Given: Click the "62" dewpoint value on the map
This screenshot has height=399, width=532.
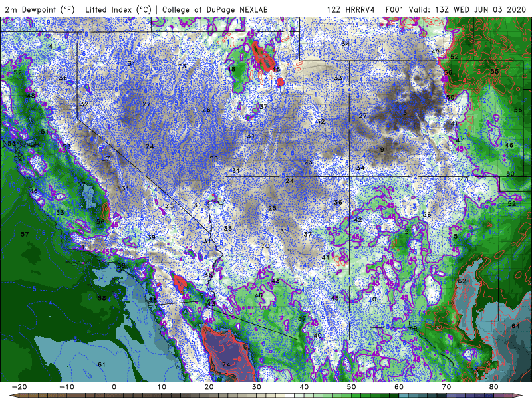Looking at the screenshot, I should click(x=462, y=281).
